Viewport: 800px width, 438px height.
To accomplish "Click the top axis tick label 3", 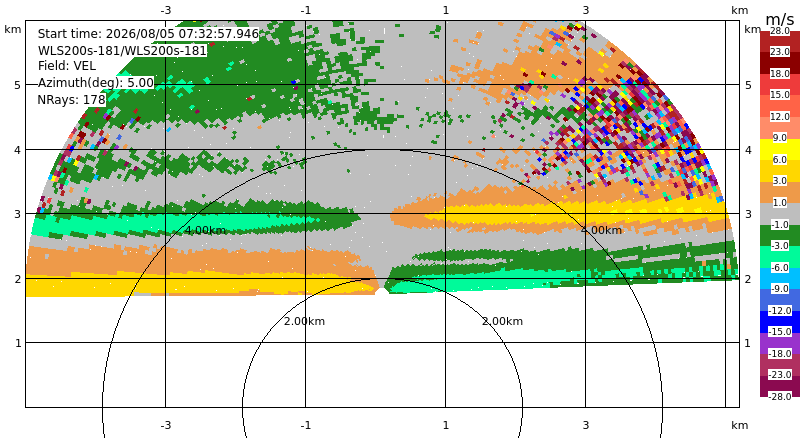I will (x=586, y=10).
